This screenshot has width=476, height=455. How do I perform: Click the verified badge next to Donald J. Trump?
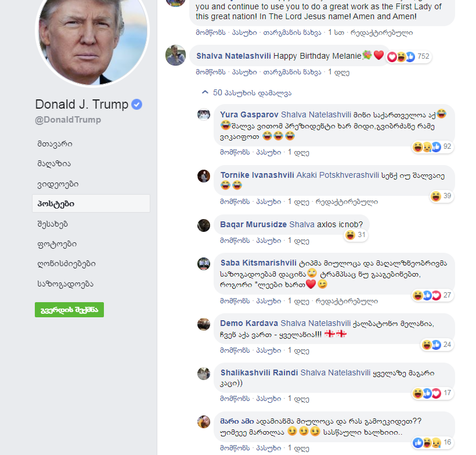[x=136, y=104]
